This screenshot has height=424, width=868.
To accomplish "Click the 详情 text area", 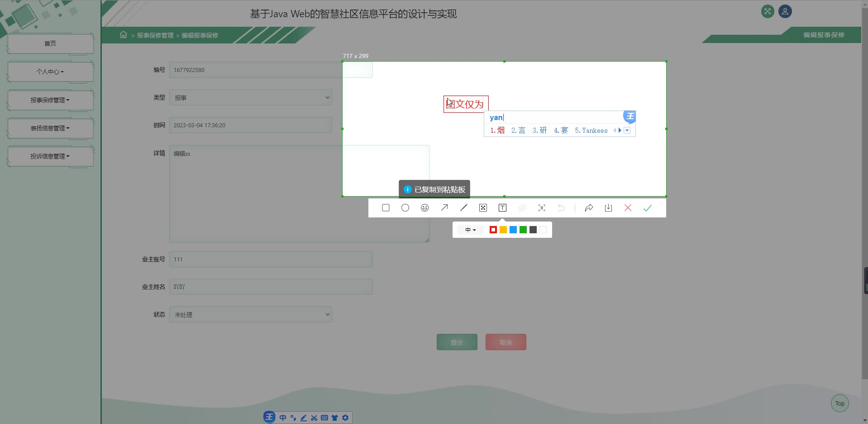I will 300,194.
